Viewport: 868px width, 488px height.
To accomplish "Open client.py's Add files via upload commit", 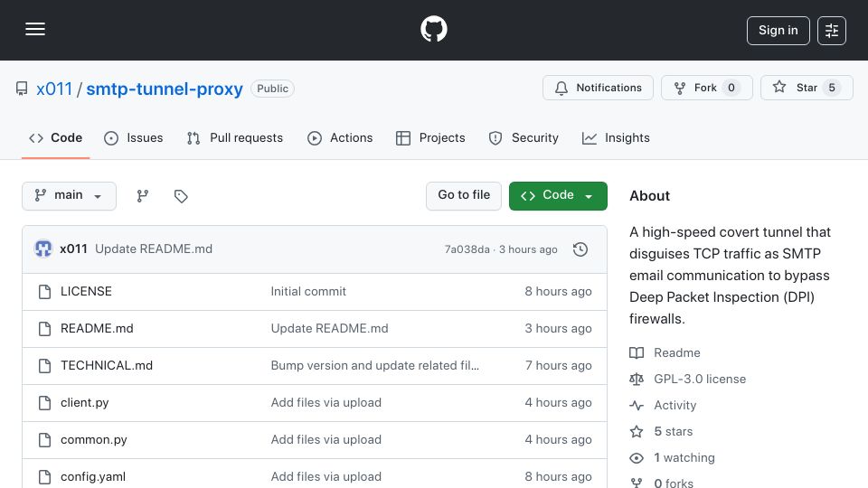I will 326,403.
